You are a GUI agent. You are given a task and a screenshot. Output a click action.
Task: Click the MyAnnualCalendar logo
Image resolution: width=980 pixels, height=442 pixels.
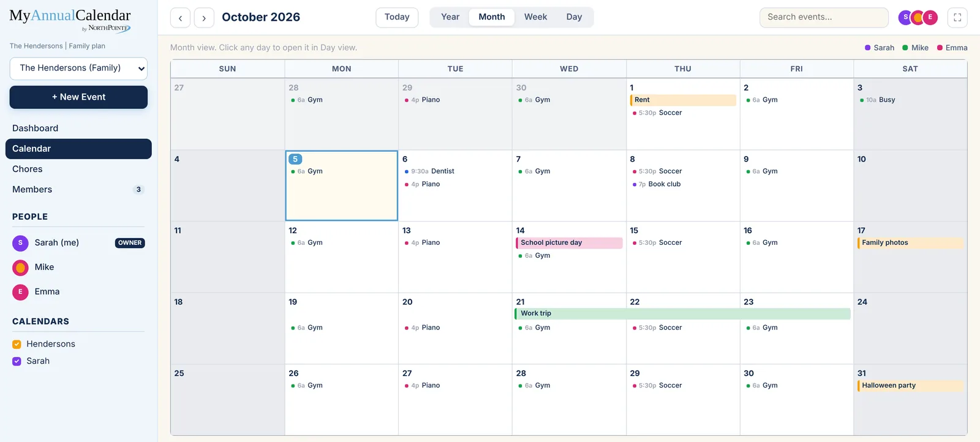(70, 19)
